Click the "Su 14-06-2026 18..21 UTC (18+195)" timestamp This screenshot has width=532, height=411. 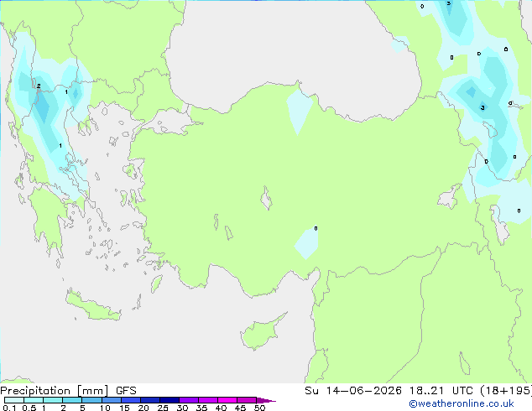418,391
